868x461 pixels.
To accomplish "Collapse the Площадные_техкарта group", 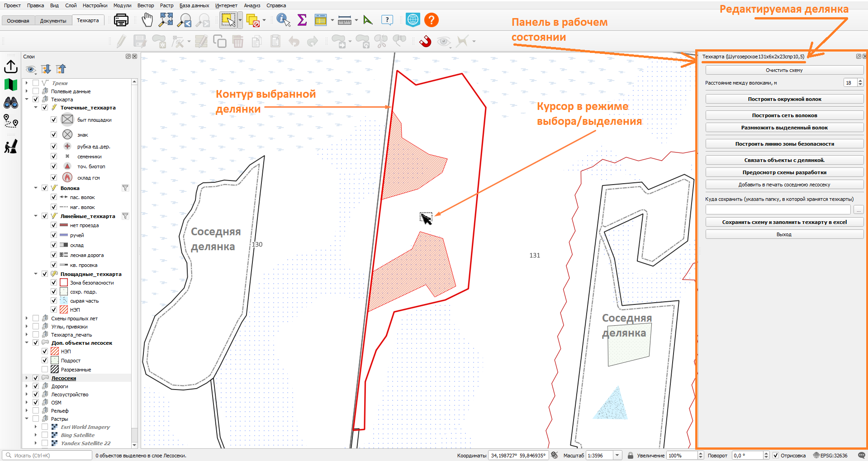I will tap(36, 274).
